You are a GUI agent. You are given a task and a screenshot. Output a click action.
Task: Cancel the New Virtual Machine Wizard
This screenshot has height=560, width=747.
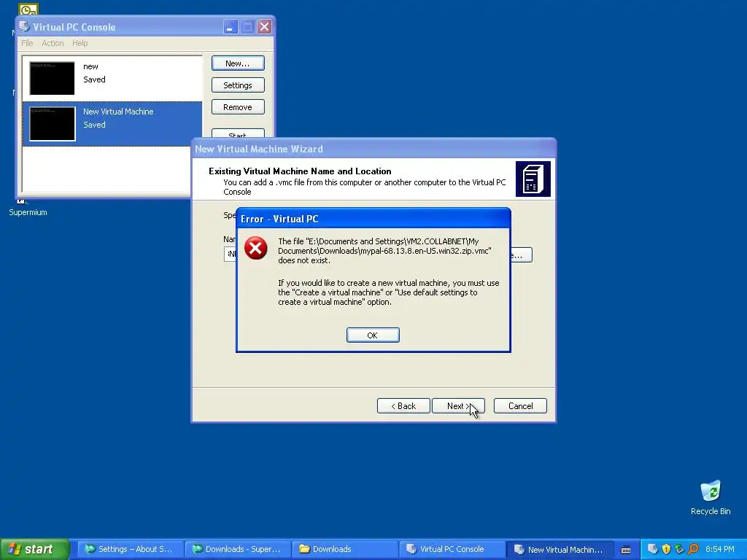(x=520, y=406)
